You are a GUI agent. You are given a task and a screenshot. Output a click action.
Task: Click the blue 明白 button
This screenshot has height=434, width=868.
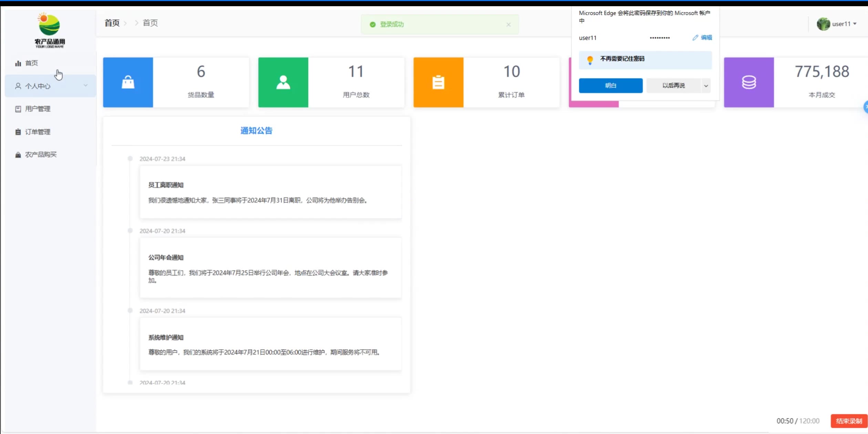[610, 85]
